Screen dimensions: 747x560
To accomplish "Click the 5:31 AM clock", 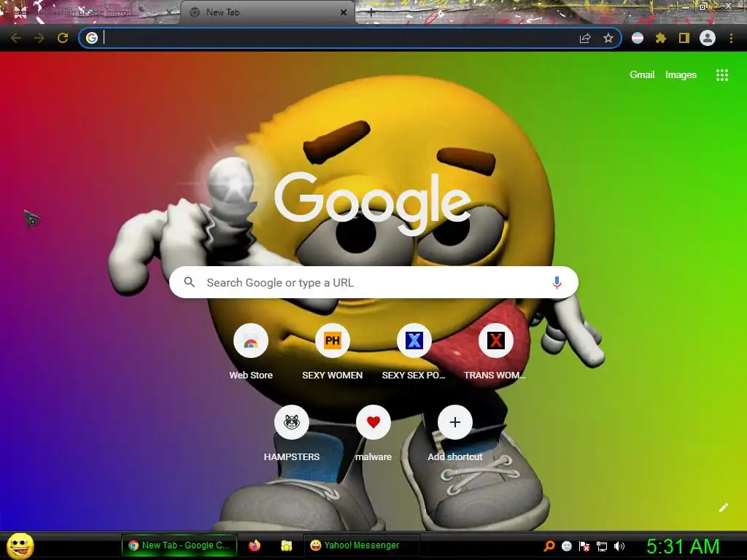I will pos(683,546).
